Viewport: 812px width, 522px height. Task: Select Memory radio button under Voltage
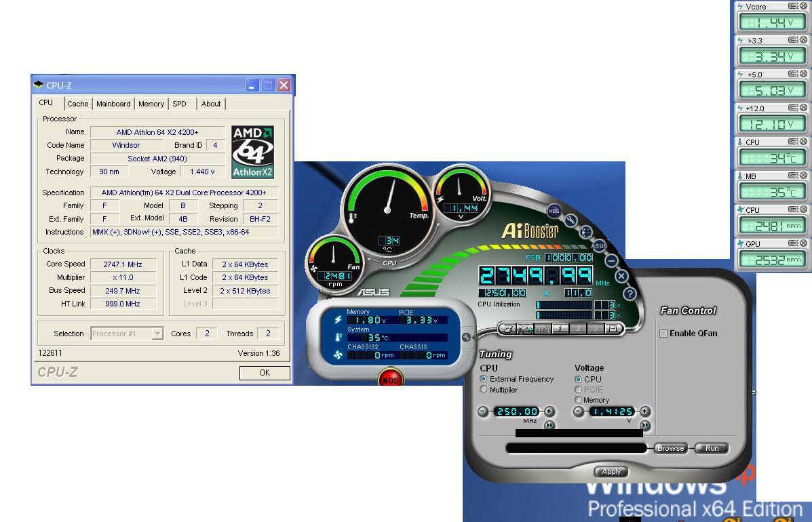578,399
